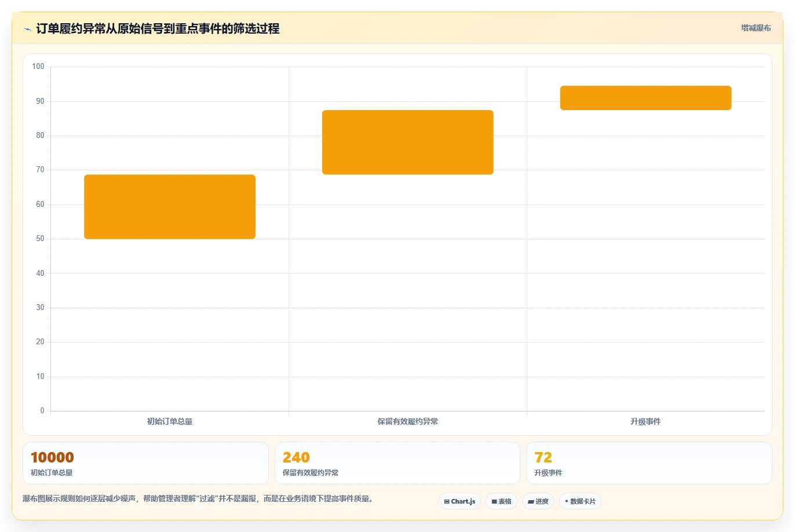Click the chart title 订单履约异常从原始信号到重点事件的筛选过程
Image resolution: width=795 pixels, height=532 pixels.
pyautogui.click(x=158, y=28)
